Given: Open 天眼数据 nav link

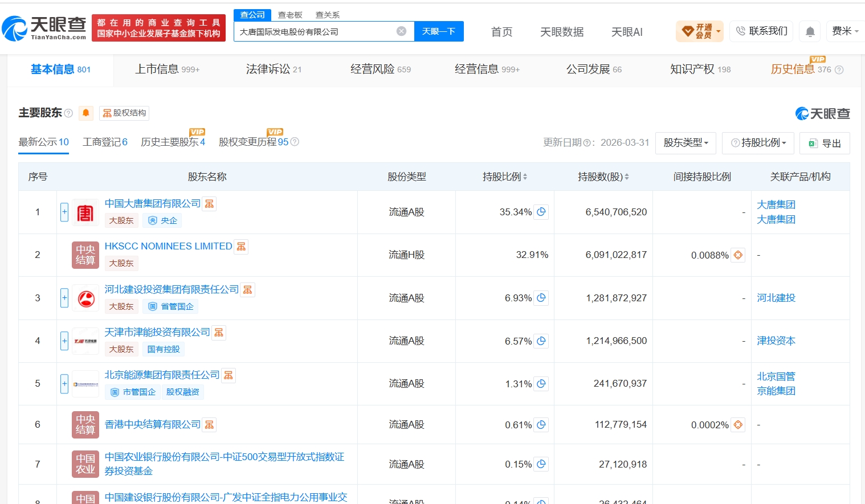Looking at the screenshot, I should 562,32.
